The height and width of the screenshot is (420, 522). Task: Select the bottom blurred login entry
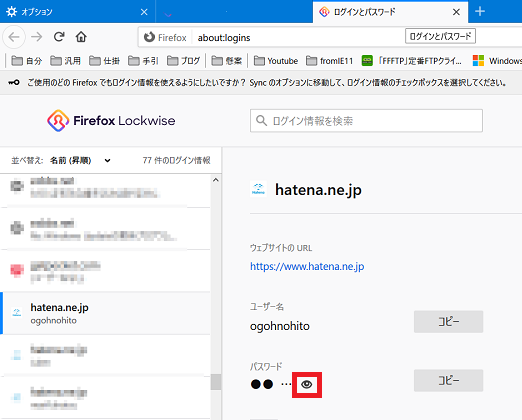(x=105, y=398)
